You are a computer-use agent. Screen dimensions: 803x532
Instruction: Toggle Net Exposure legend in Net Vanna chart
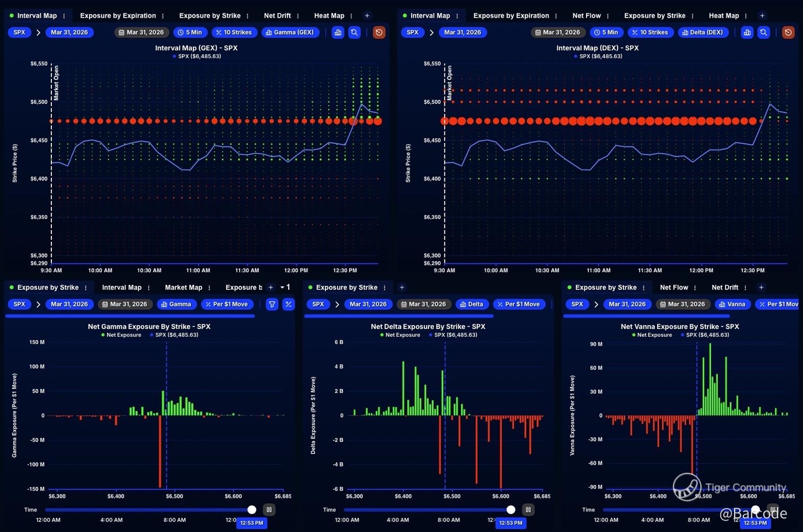point(652,335)
